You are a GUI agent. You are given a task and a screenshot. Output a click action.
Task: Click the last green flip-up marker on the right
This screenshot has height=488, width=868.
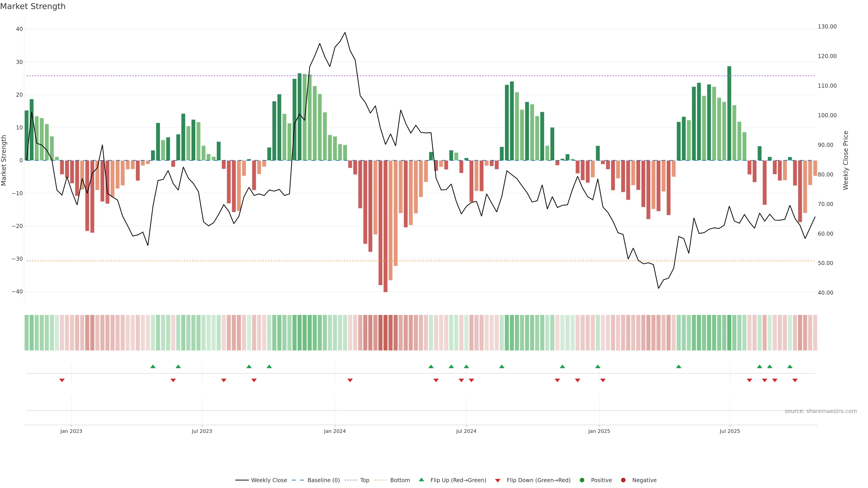point(790,366)
